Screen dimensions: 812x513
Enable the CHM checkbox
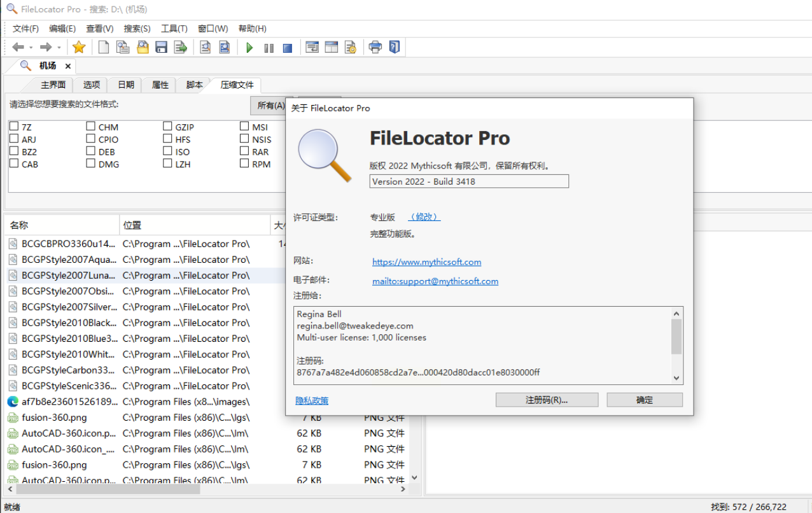coord(91,126)
